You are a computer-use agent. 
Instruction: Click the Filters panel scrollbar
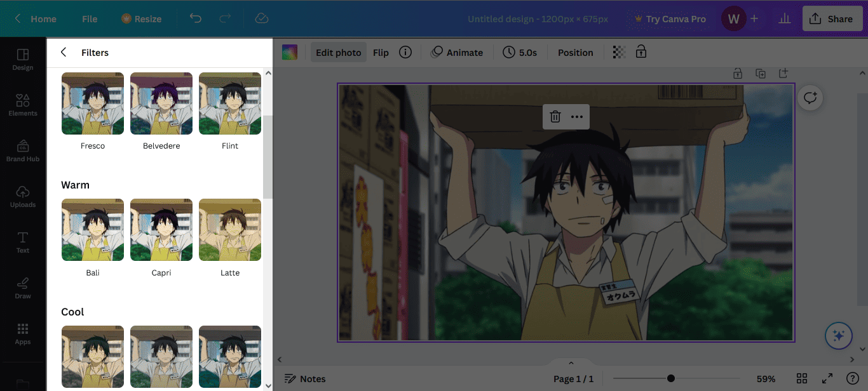point(268,157)
